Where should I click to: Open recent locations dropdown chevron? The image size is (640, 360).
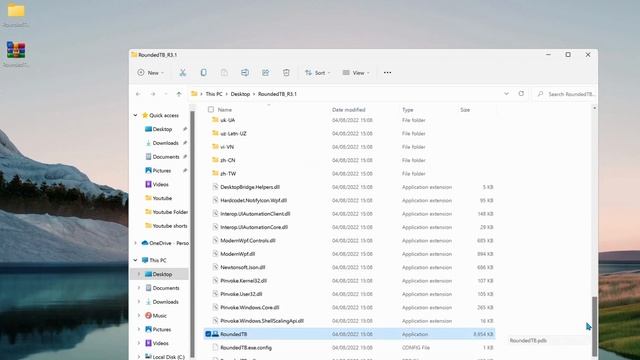coord(166,94)
